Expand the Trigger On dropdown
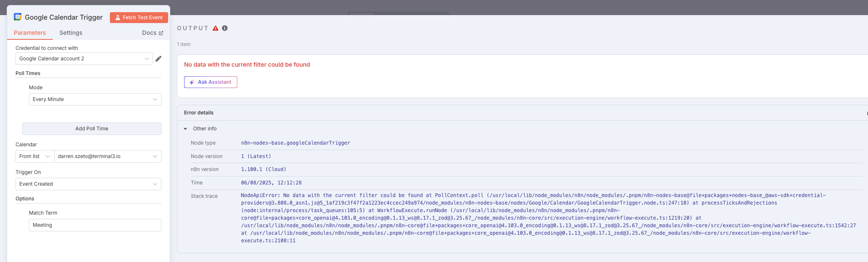868x262 pixels. [x=88, y=184]
